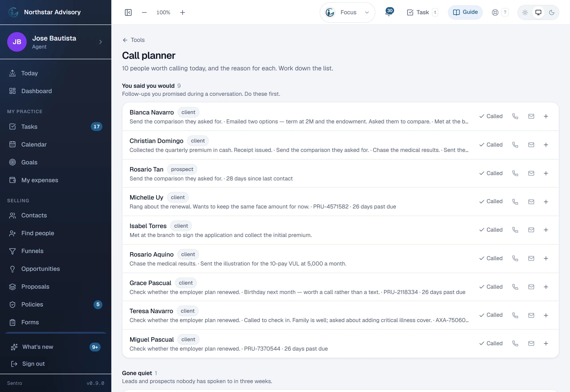Mark Rosario Tan as Called

point(491,173)
